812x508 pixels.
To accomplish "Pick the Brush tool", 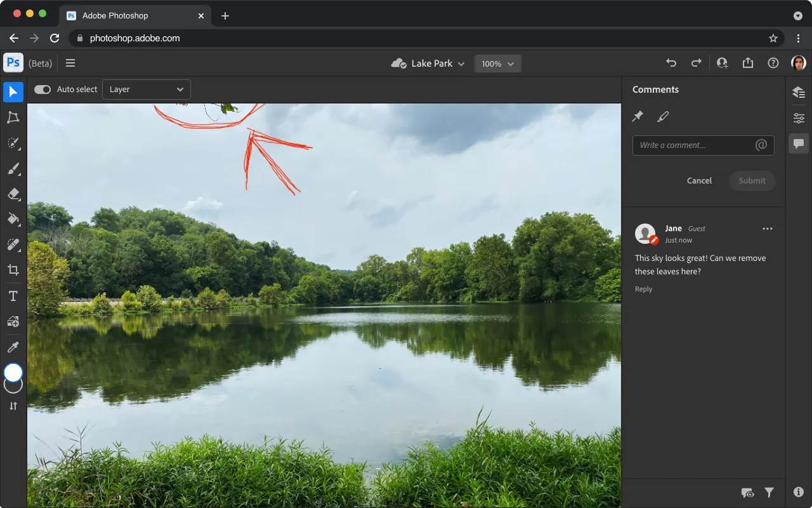I will [13, 168].
